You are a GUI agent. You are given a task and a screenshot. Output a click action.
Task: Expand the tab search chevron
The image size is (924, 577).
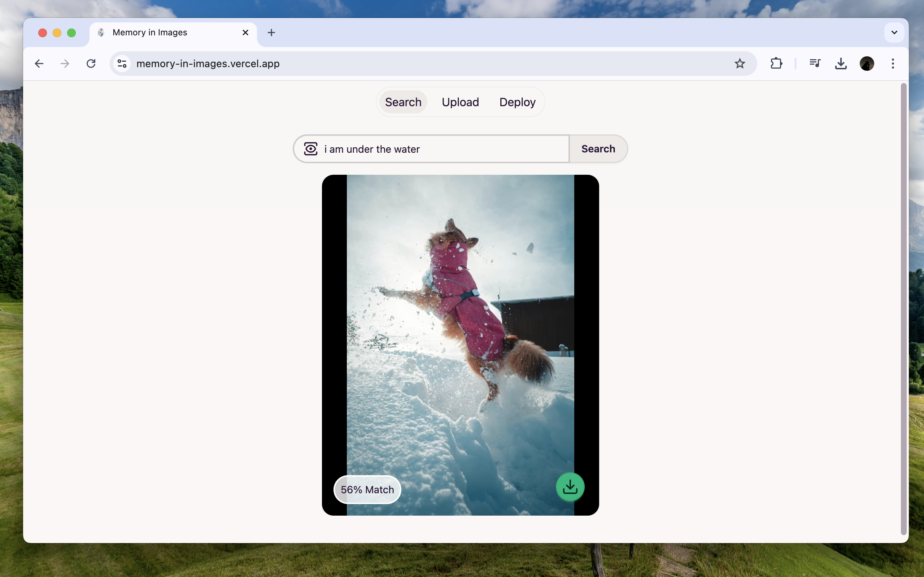(894, 32)
